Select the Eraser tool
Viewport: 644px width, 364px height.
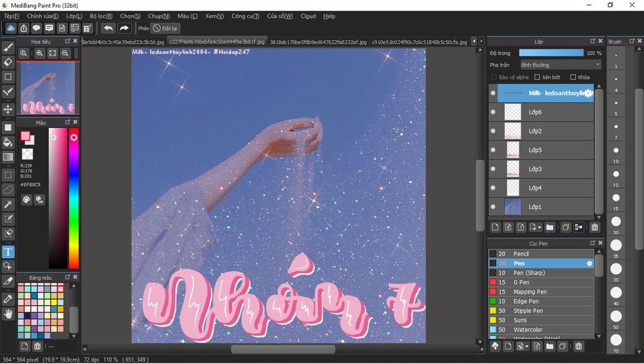click(x=8, y=62)
